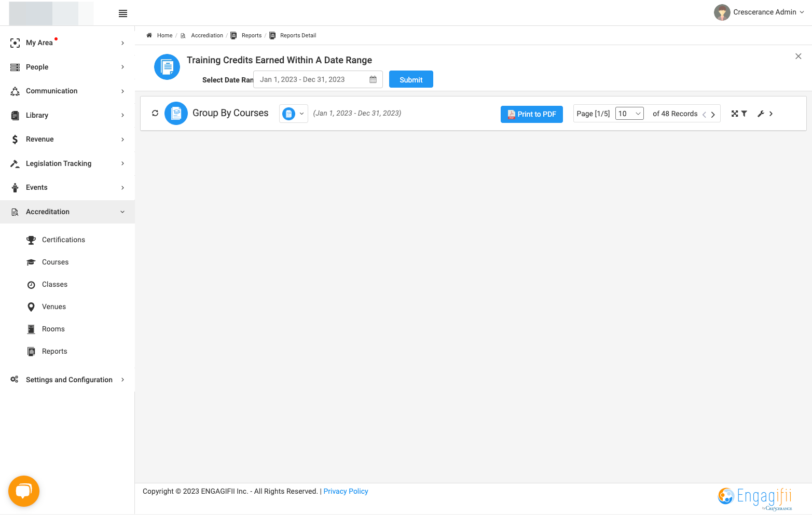Open Certifications in sidebar
812x515 pixels.
[63, 240]
